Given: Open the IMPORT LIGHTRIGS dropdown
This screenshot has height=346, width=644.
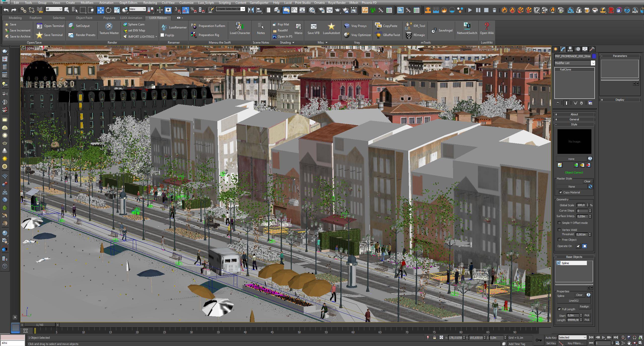Looking at the screenshot, I should point(156,37).
